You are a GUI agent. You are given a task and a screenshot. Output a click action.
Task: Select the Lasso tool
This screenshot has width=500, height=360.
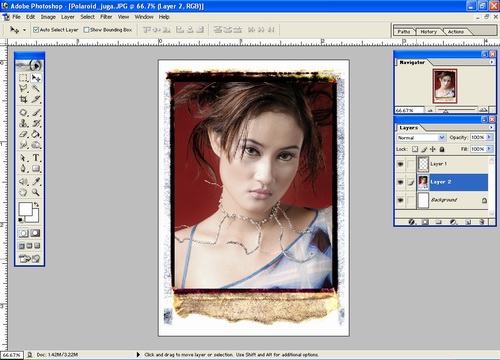pyautogui.click(x=23, y=88)
